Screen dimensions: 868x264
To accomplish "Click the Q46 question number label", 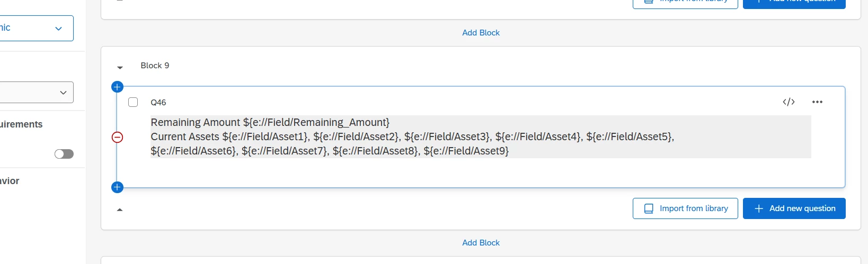I will click(x=158, y=103).
